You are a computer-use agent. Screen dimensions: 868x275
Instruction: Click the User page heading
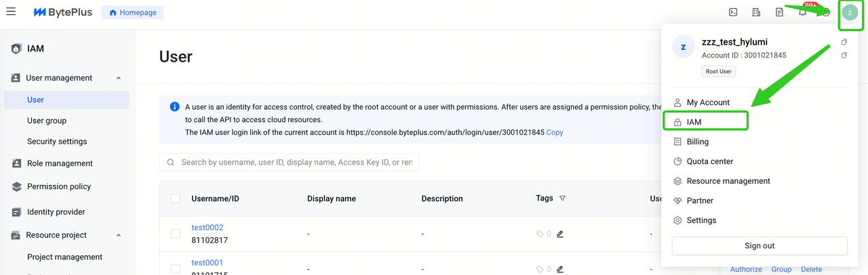[x=176, y=56]
